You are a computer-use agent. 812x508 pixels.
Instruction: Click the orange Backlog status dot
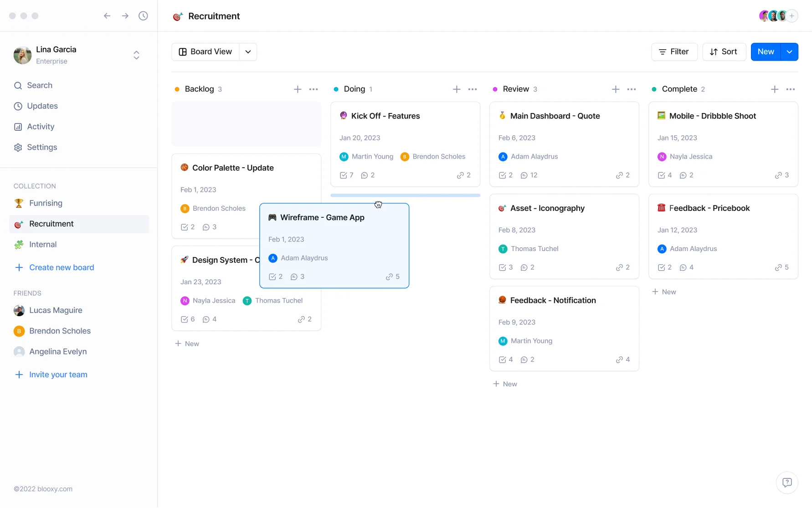177,89
